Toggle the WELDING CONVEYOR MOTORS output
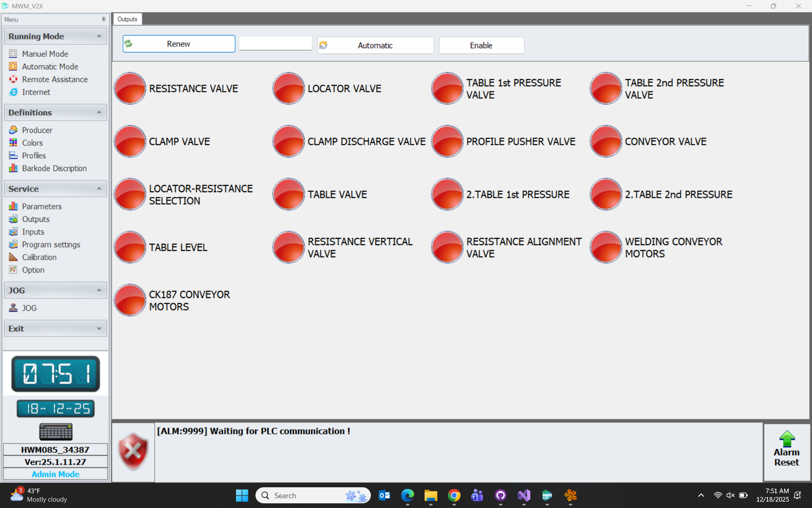Image resolution: width=812 pixels, height=508 pixels. pos(606,247)
